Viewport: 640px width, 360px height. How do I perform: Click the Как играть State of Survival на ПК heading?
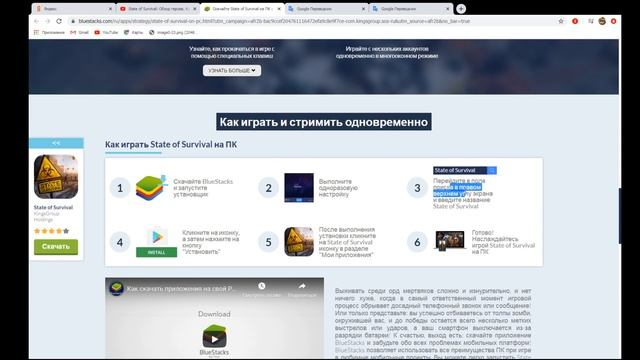pos(171,144)
